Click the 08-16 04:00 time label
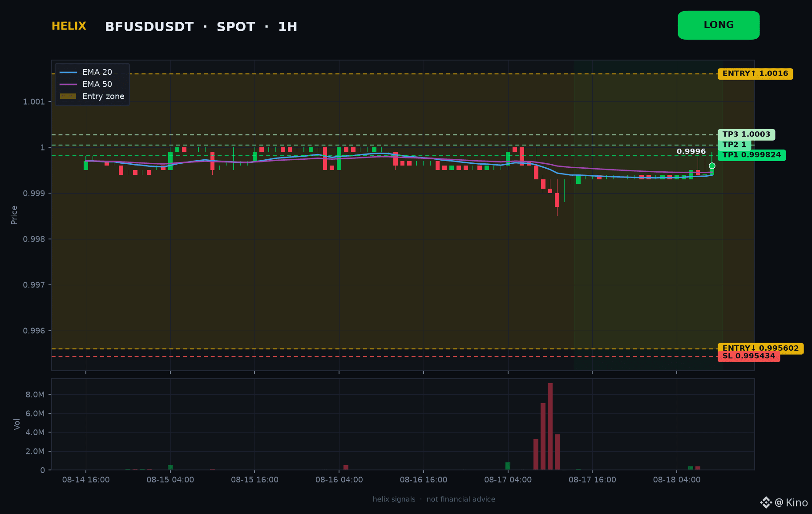This screenshot has height=514, width=812. [x=339, y=480]
